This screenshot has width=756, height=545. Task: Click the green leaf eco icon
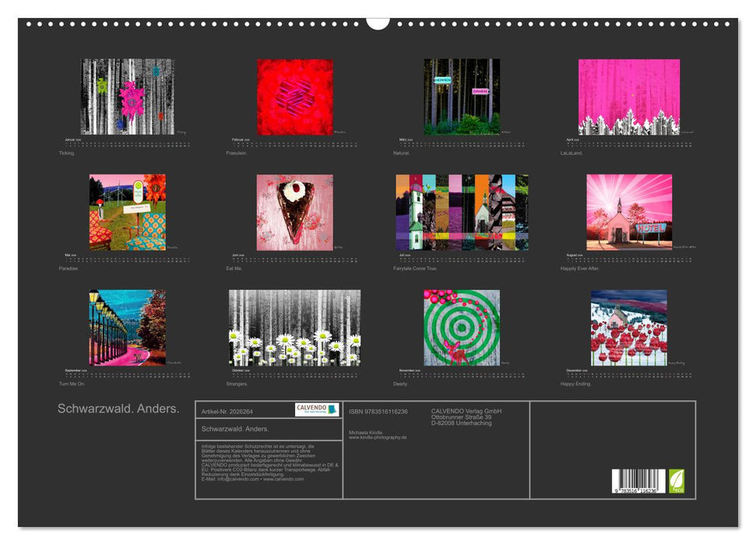(x=677, y=480)
